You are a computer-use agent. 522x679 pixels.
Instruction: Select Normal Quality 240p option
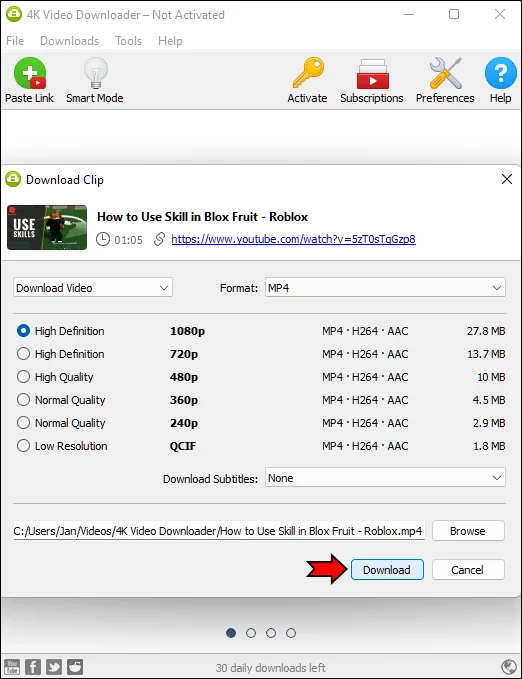(23, 423)
